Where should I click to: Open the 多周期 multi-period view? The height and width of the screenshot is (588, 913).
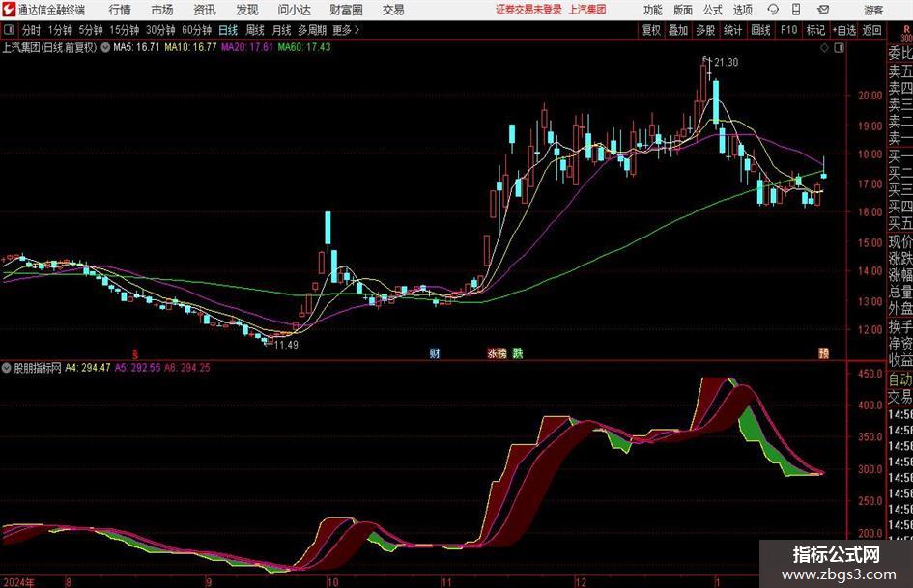[x=312, y=30]
